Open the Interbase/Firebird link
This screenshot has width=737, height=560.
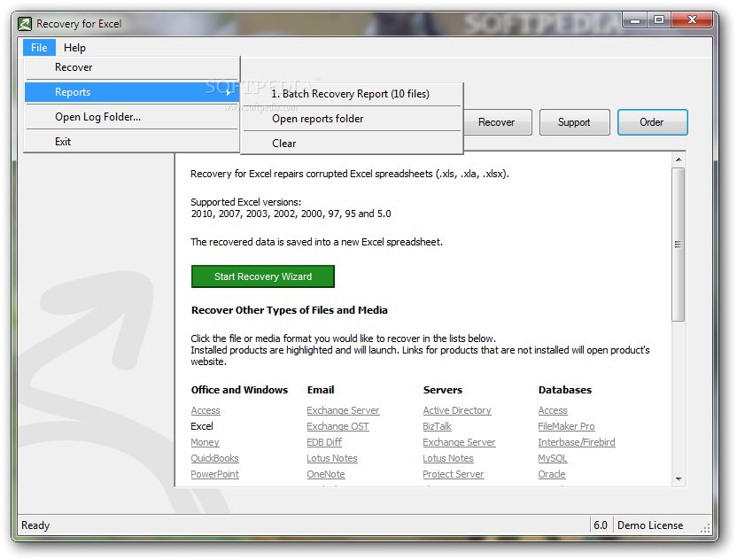[577, 442]
